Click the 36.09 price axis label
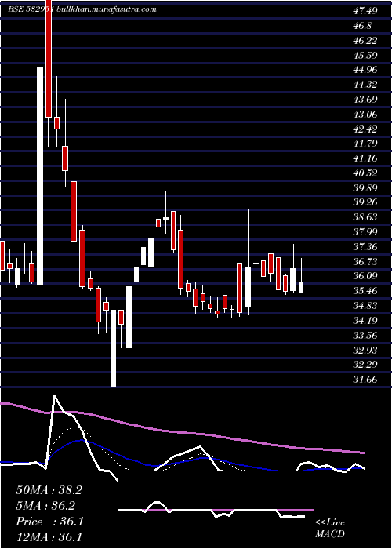392x549 pixels. pos(365,276)
